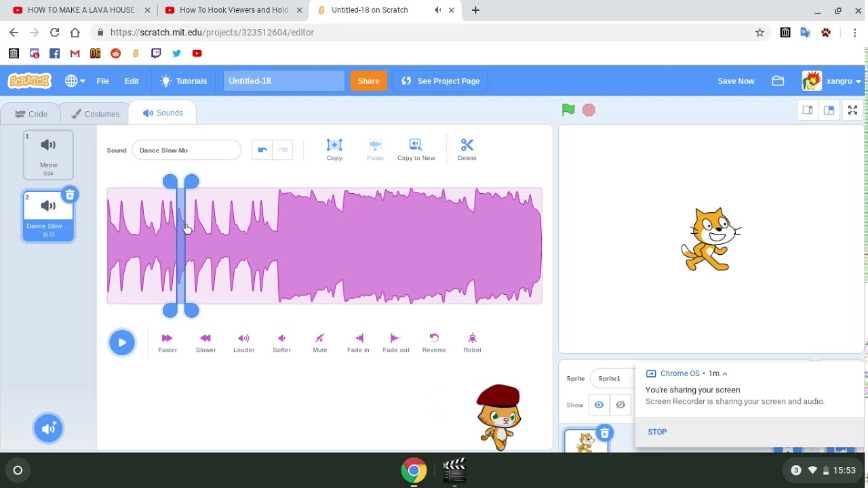Undo the last sound edit
The height and width of the screenshot is (488, 868).
[x=262, y=150]
